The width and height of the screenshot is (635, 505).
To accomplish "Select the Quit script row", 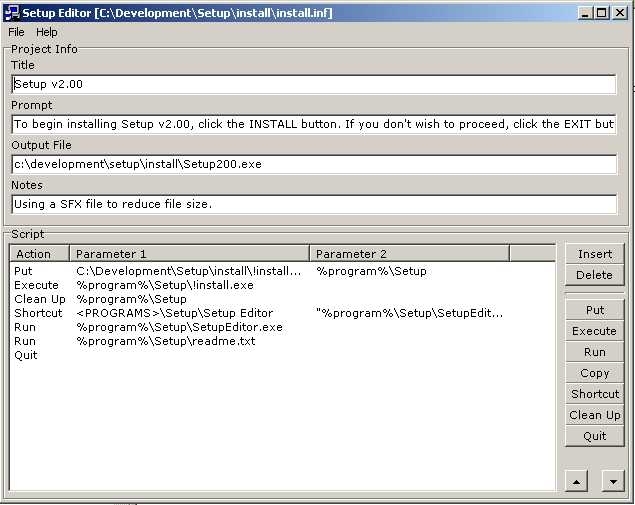I will point(282,355).
